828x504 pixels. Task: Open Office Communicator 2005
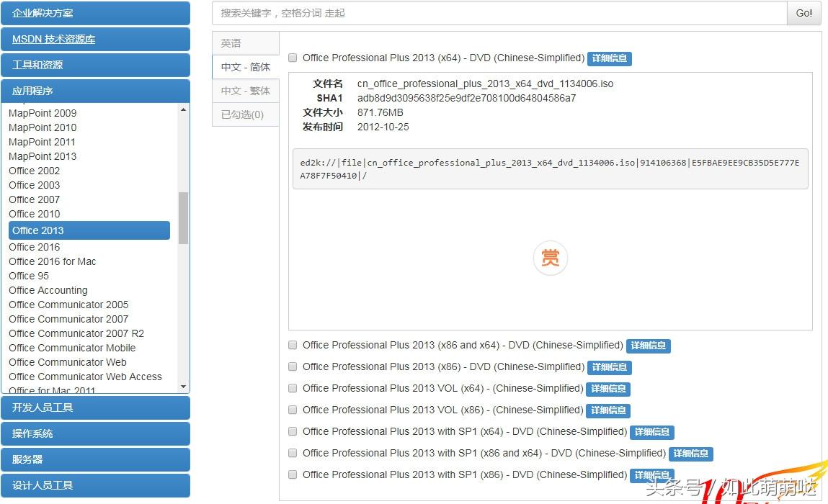click(68, 305)
